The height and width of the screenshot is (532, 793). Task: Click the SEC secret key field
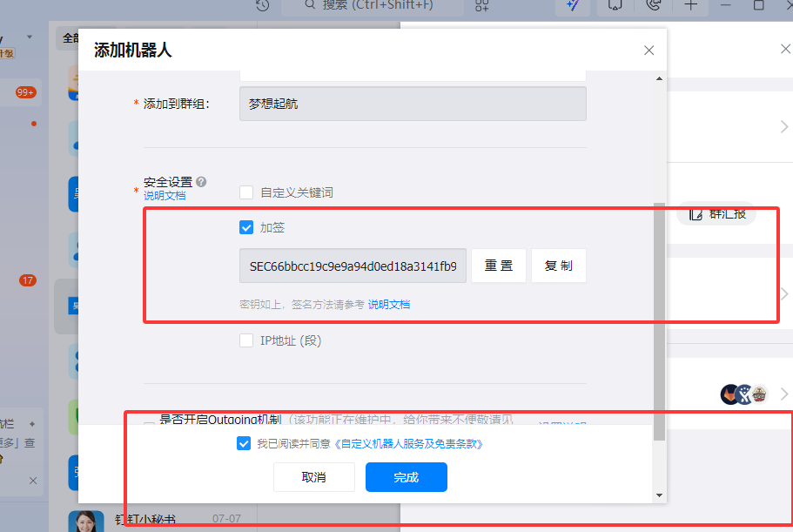pyautogui.click(x=353, y=266)
